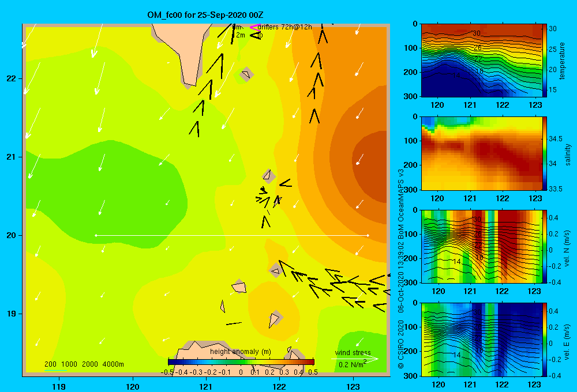577x392 pixels.
Task: Click the "height anomaly (m)" label
Action: click(241, 352)
